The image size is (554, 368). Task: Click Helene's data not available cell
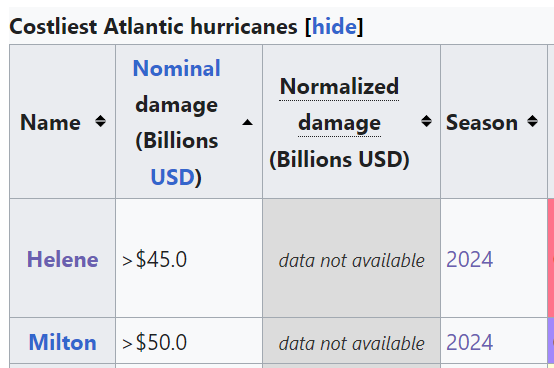[x=352, y=258]
